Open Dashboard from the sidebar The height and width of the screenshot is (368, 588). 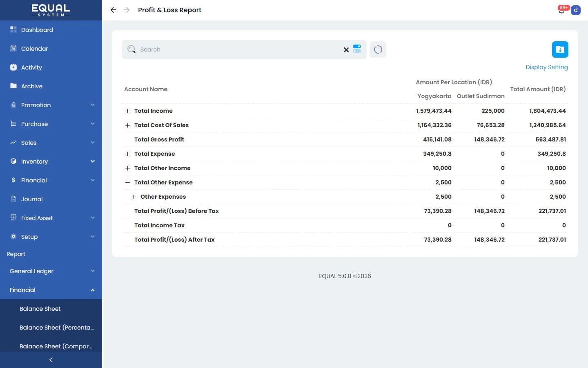(x=51, y=30)
